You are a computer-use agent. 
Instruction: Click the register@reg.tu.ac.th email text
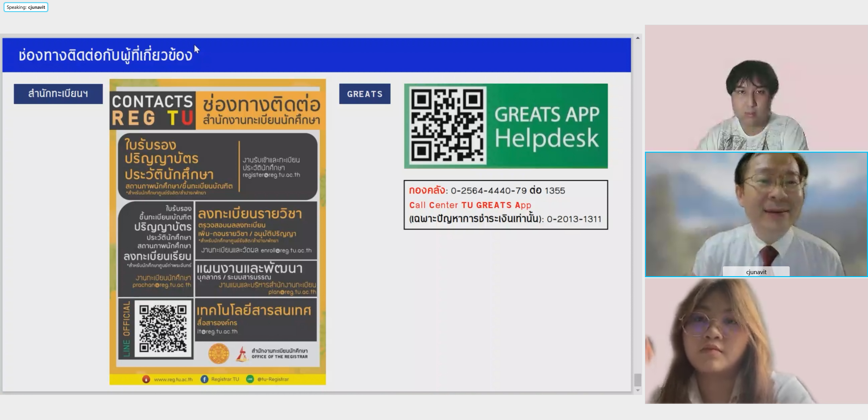click(271, 175)
